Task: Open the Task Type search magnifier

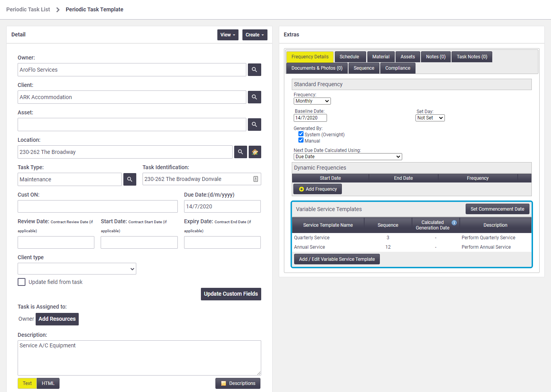Action: [x=130, y=179]
